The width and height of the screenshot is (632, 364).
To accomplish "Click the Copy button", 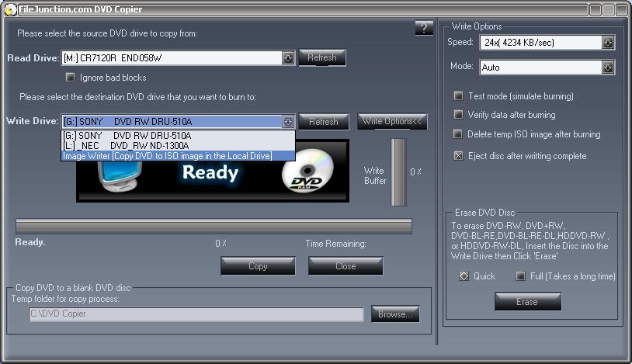I will 258,266.
